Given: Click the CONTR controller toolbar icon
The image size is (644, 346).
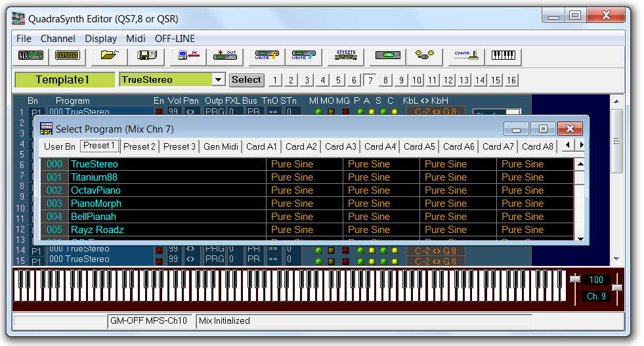Looking at the screenshot, I should (x=465, y=56).
